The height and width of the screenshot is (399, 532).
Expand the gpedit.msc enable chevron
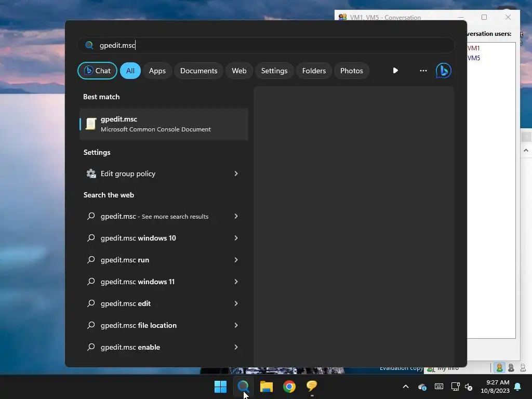[236, 347]
